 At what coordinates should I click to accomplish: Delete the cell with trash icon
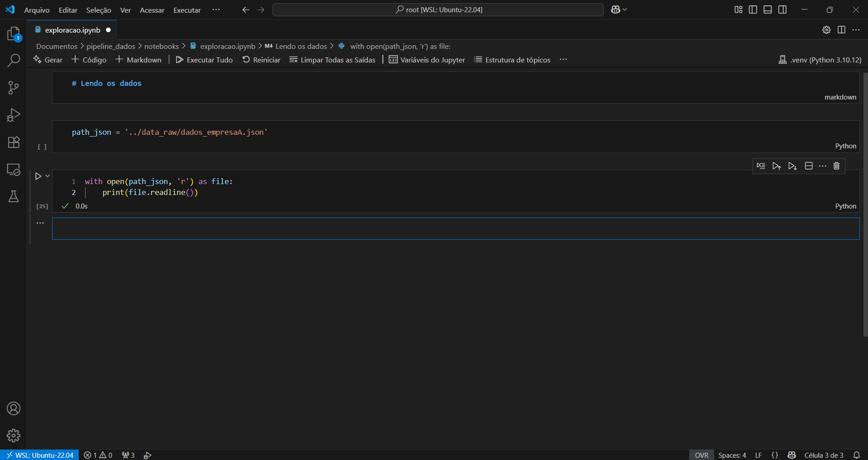click(836, 166)
